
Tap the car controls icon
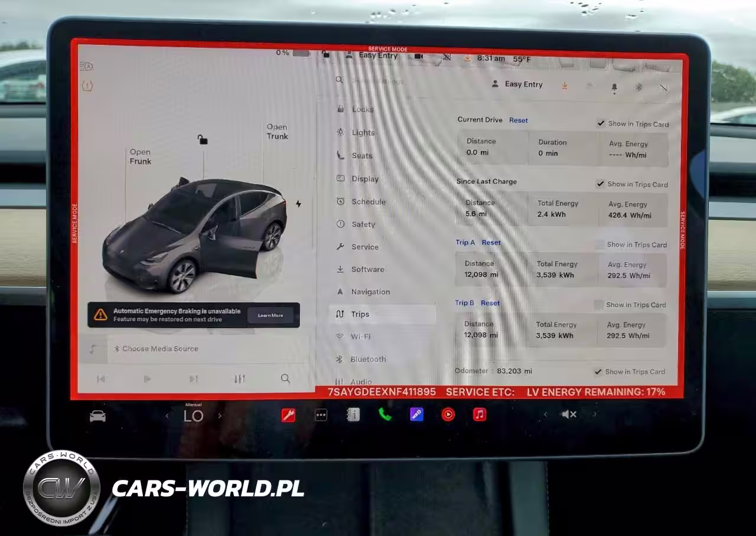point(97,416)
